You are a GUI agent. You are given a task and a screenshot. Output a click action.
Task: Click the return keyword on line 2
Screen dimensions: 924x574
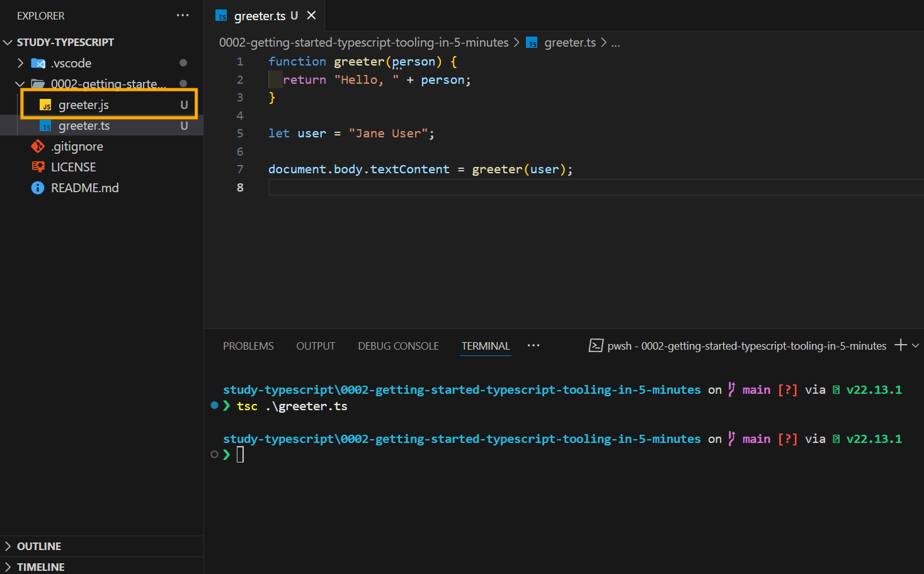point(304,79)
